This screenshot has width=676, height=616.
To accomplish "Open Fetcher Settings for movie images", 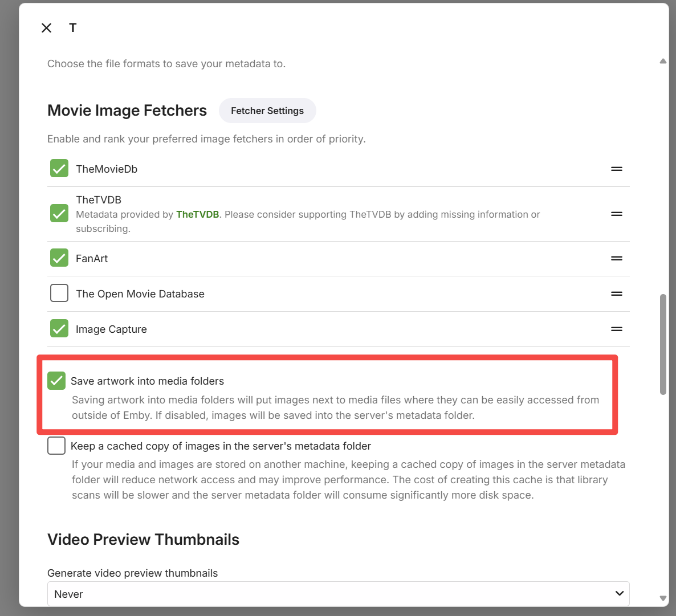I will click(x=267, y=111).
